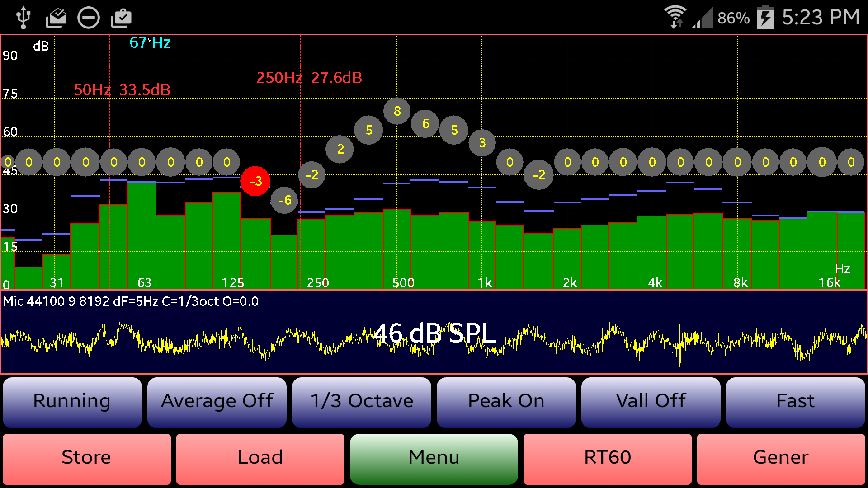868x488 pixels.
Task: Switch resolution from 1/3 Octave
Action: pyautogui.click(x=361, y=401)
